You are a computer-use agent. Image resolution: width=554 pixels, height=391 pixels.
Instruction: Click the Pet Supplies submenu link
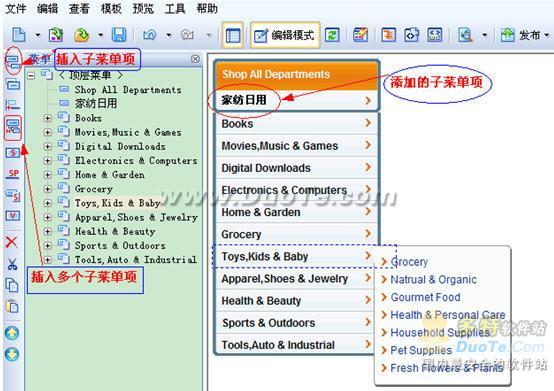tap(421, 350)
